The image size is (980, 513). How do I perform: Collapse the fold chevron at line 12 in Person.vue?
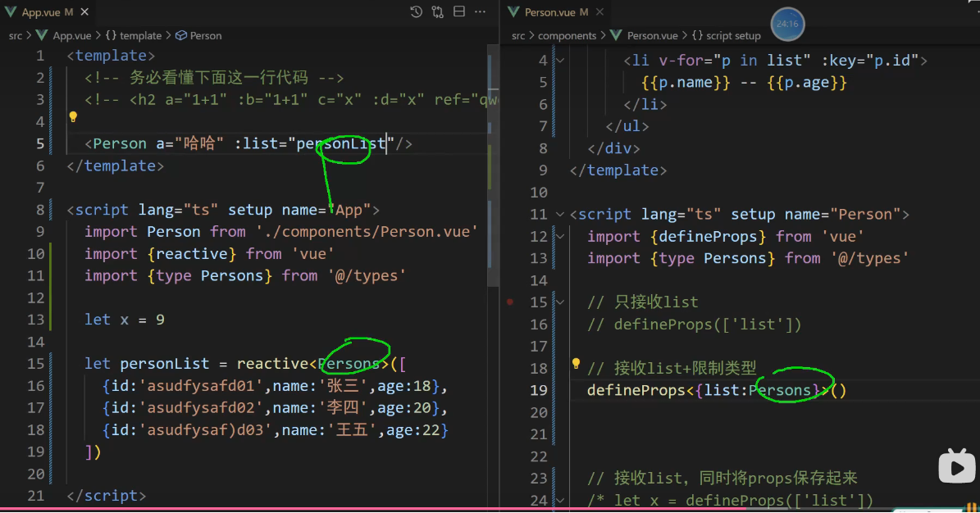(560, 236)
